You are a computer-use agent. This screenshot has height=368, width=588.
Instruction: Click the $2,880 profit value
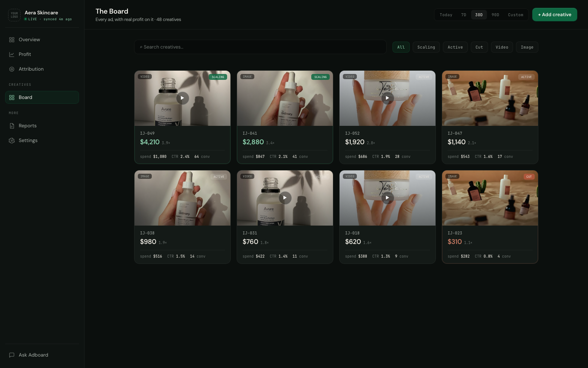(x=253, y=142)
